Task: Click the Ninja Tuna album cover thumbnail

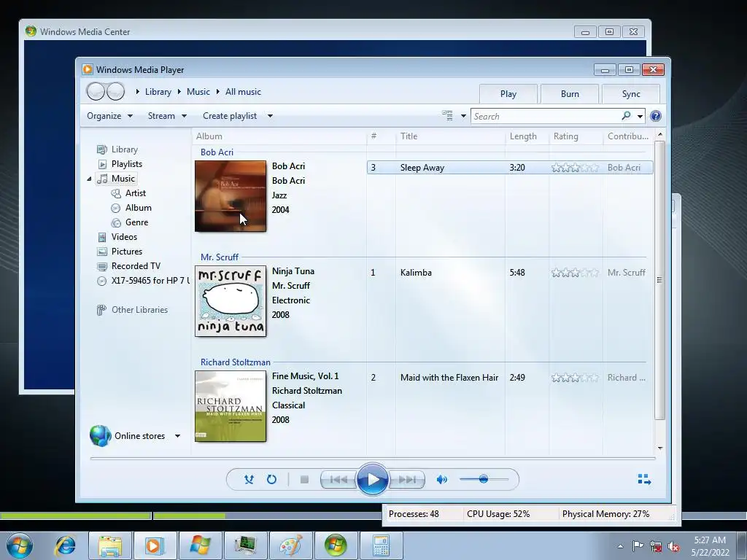Action: click(x=231, y=301)
